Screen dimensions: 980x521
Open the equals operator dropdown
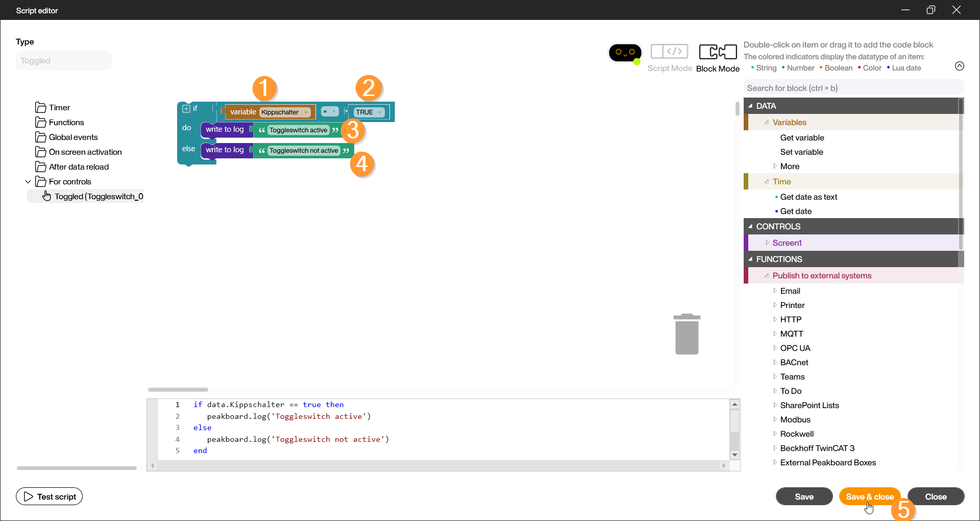point(330,112)
